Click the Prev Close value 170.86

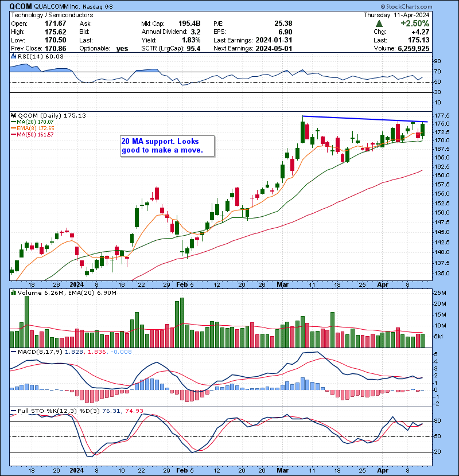55,49
